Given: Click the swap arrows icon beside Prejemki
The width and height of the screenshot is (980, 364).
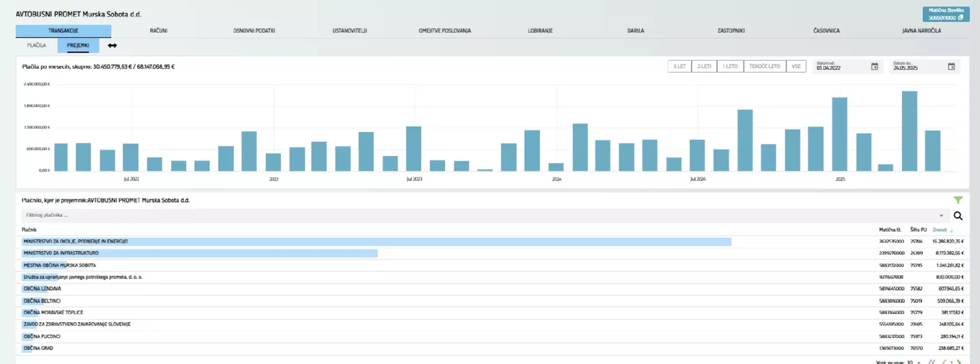Looking at the screenshot, I should pyautogui.click(x=112, y=46).
